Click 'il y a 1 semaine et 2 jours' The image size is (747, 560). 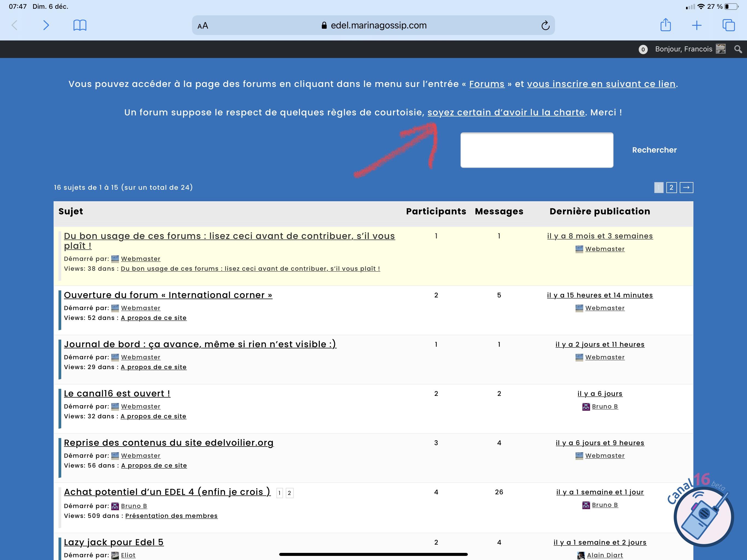coord(600,543)
